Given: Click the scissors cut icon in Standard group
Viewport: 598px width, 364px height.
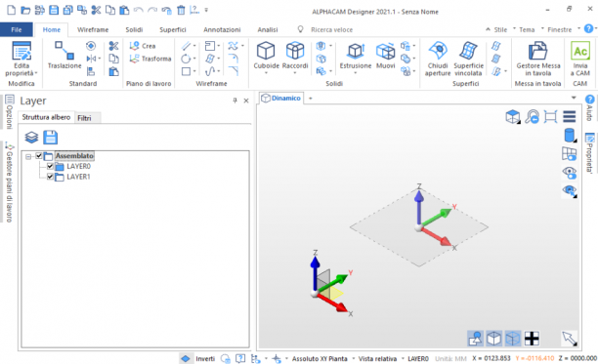Looking at the screenshot, I should click(x=113, y=46).
